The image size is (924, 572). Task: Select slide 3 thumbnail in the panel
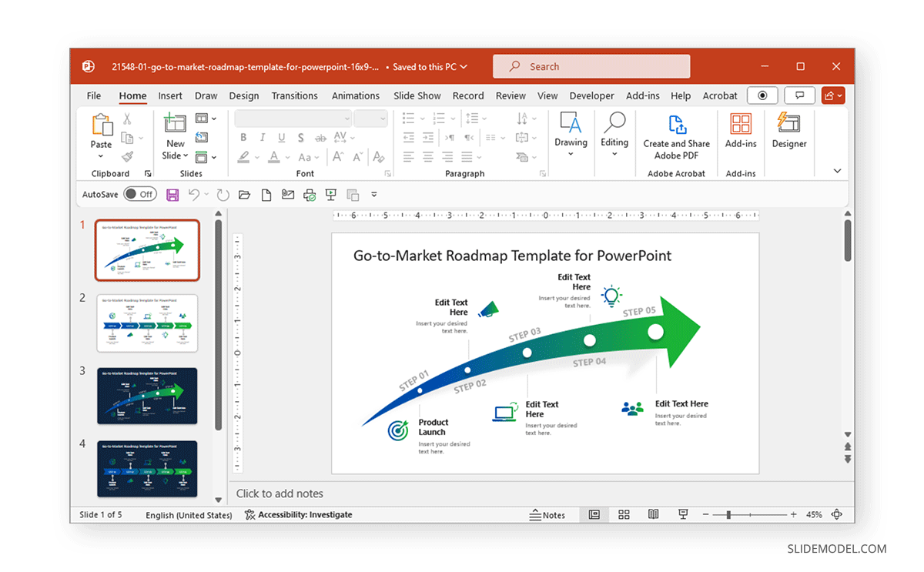coord(147,396)
